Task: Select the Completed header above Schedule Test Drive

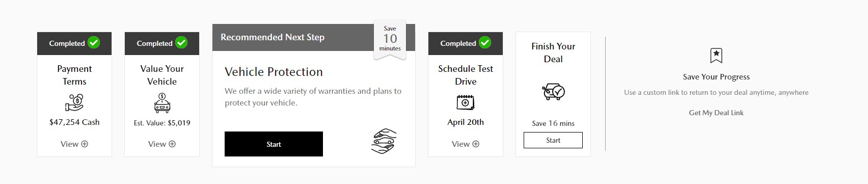Action: pyautogui.click(x=466, y=43)
